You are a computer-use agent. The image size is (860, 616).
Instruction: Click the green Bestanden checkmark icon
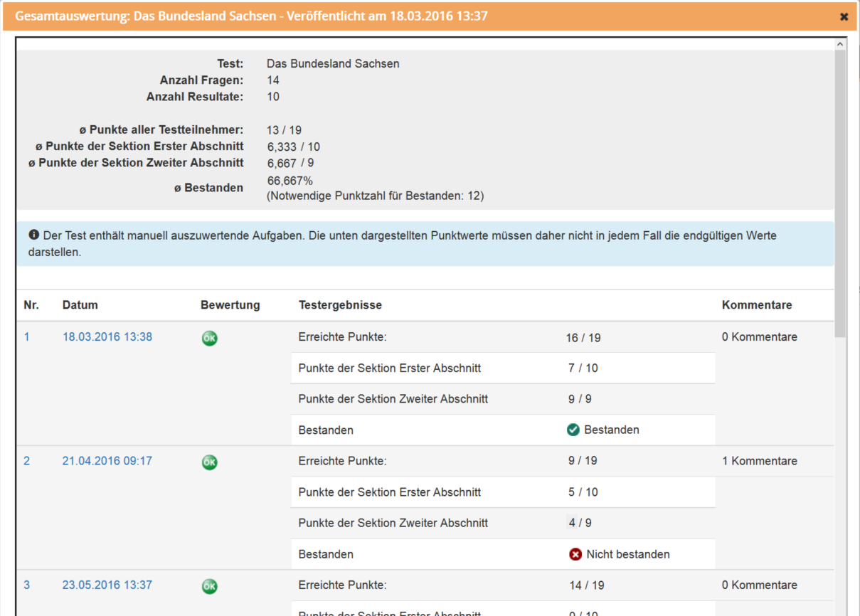[x=573, y=430]
